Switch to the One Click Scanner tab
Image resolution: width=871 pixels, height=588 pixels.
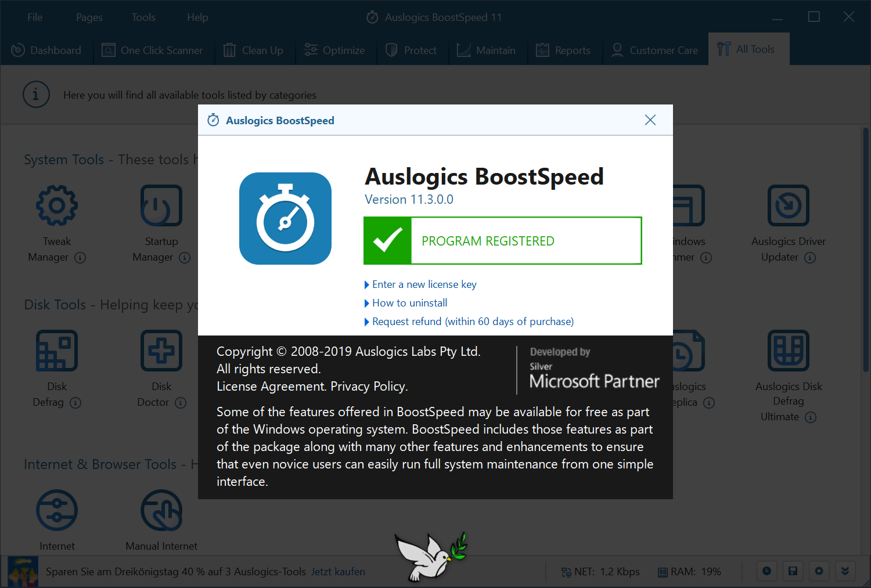[152, 50]
